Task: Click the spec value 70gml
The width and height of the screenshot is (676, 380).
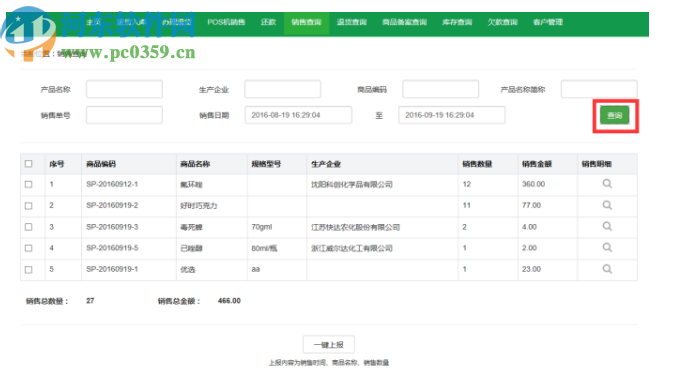Action: click(x=262, y=227)
